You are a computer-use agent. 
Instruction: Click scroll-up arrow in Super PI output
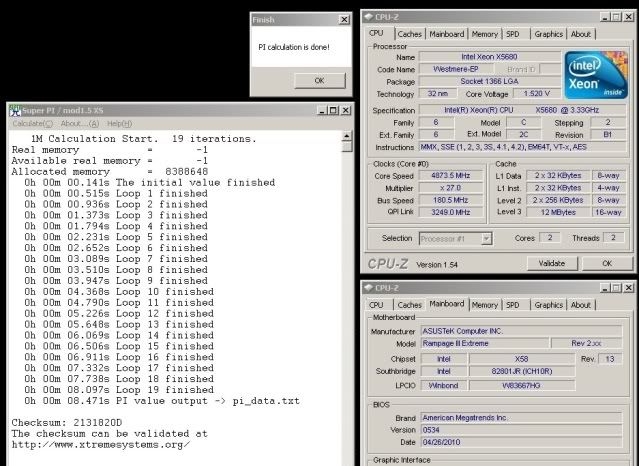[x=346, y=137]
